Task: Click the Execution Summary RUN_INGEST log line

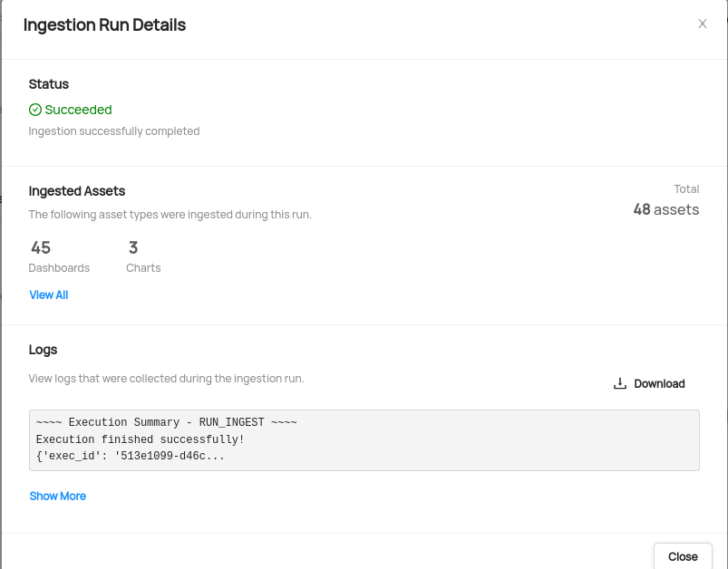Action: click(x=166, y=422)
